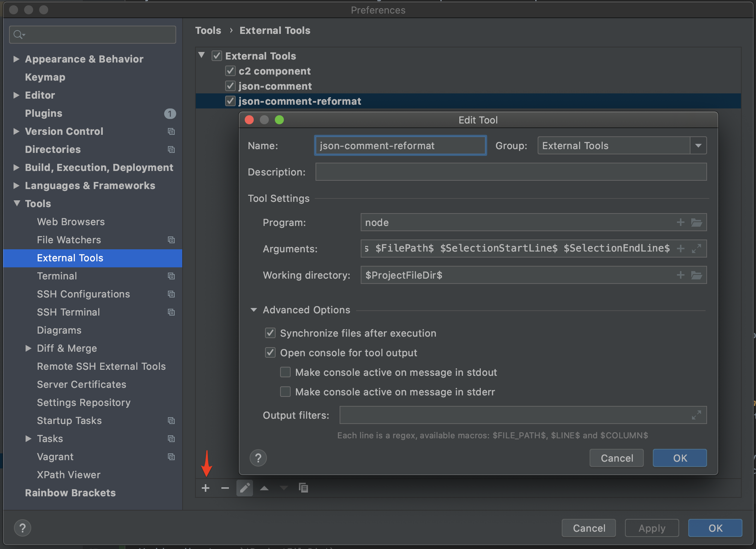The height and width of the screenshot is (549, 756).
Task: Click project-level icon next to Terminal
Action: tap(171, 276)
